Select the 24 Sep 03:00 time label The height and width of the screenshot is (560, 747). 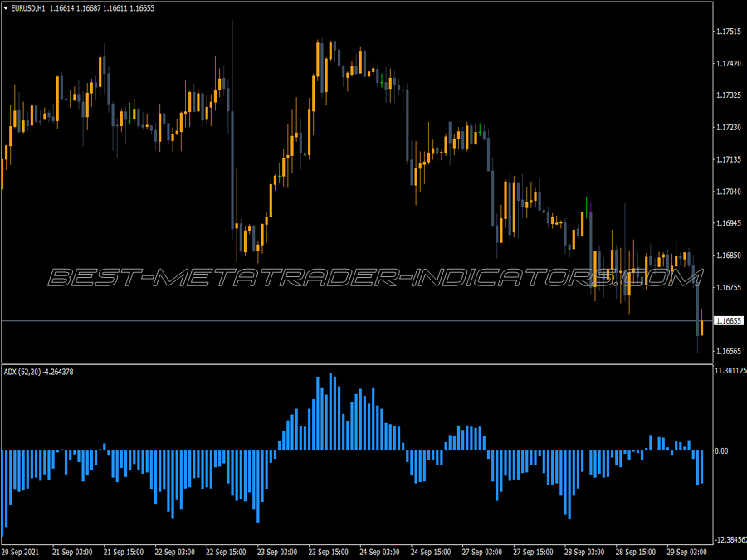point(379,552)
